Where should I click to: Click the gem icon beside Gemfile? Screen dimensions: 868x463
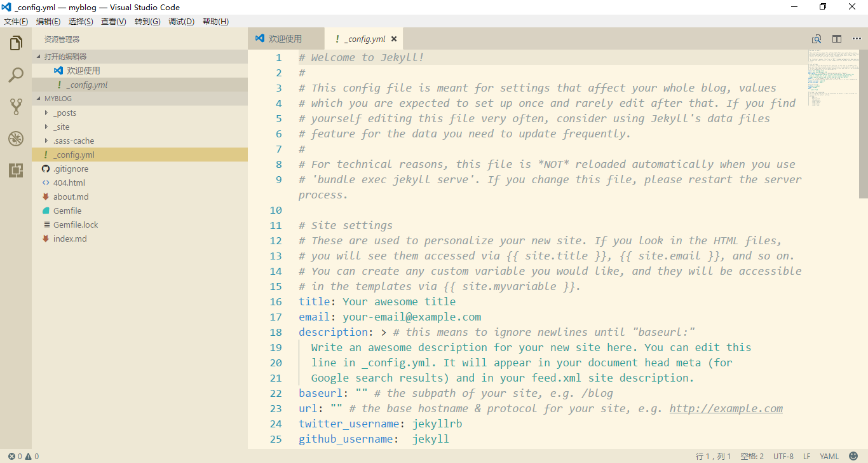pos(46,211)
